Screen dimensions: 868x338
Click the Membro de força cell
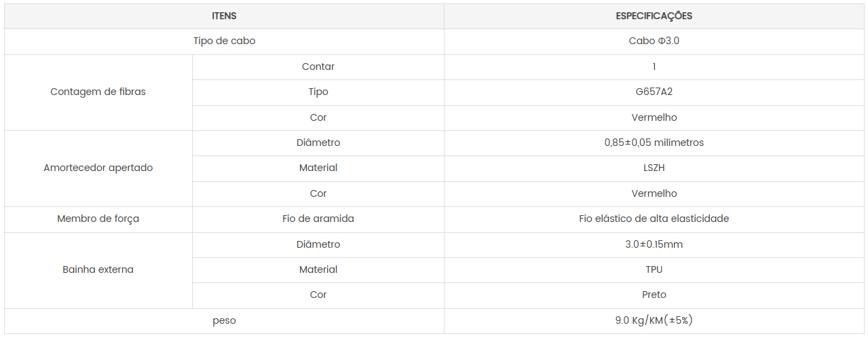point(98,219)
